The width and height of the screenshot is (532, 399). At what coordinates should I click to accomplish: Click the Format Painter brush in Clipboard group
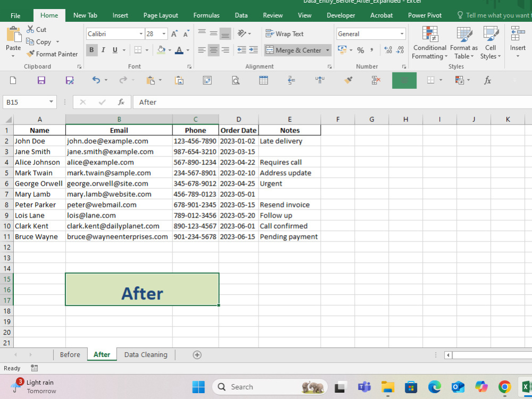point(30,54)
